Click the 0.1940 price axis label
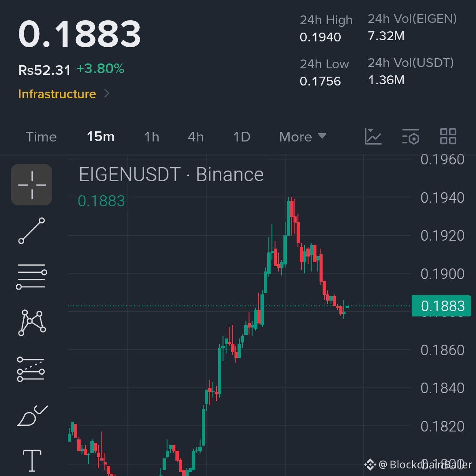This screenshot has height=476, width=476. (x=443, y=198)
